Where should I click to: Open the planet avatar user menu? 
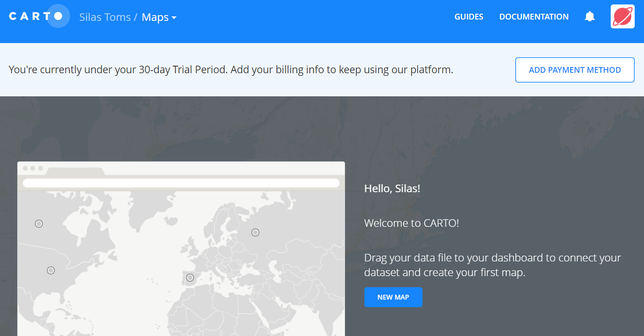(x=622, y=17)
